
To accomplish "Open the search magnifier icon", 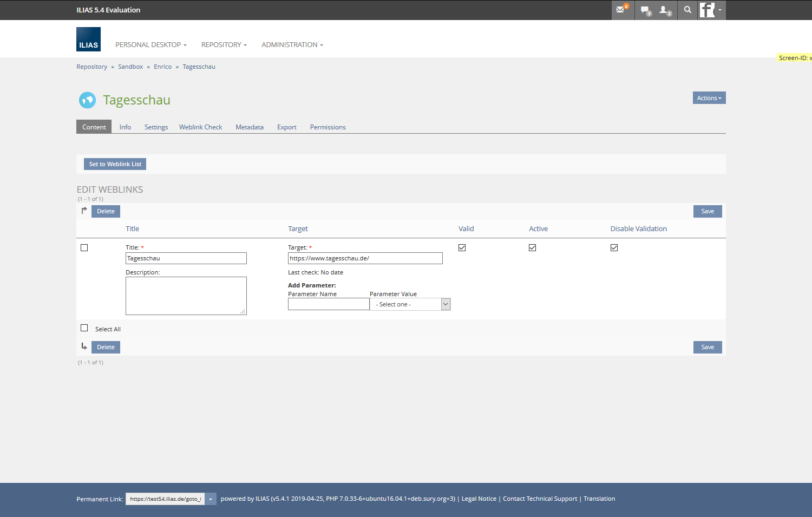I will 687,10.
